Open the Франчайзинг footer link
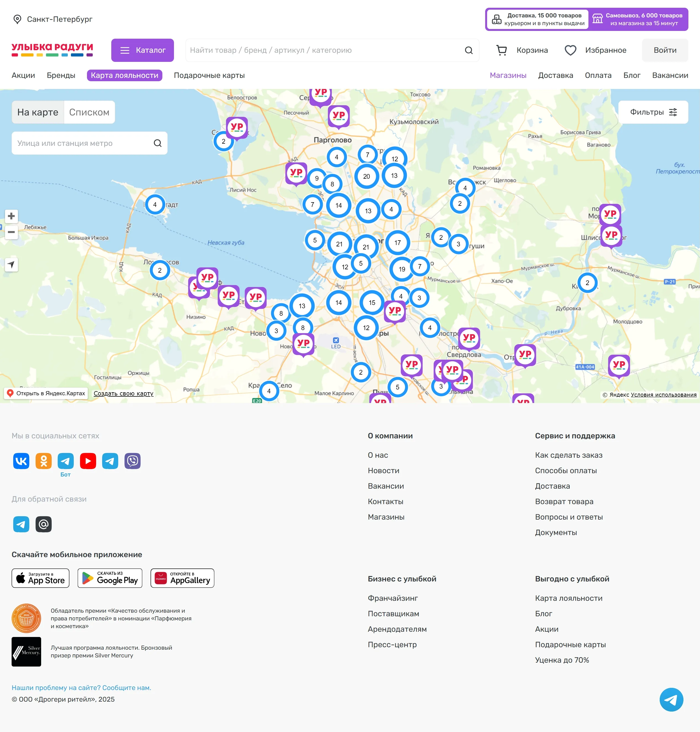 393,598
